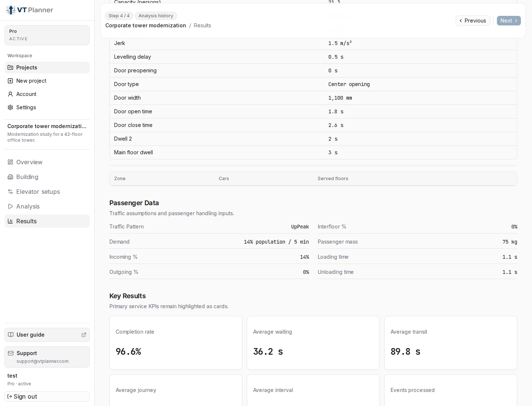Click the Building icon in sidebar
The image size is (532, 406).
point(10,177)
